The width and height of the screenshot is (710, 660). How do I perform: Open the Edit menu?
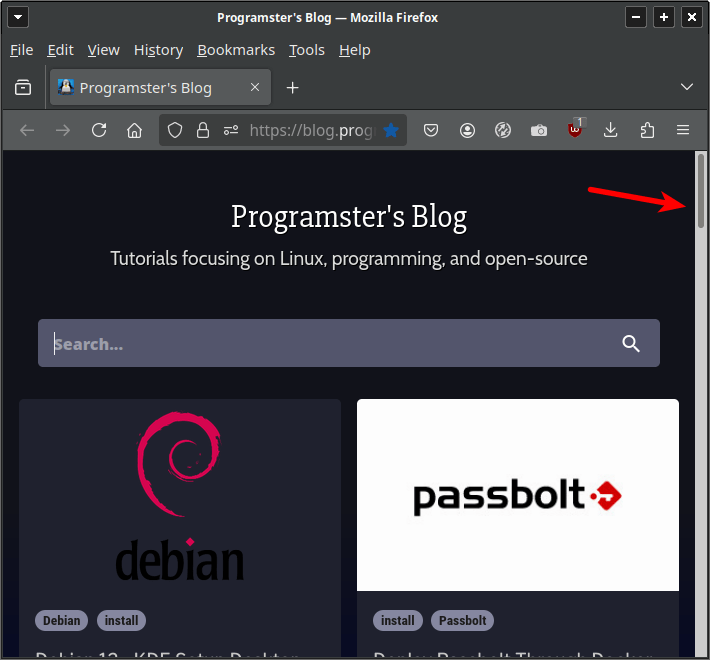(x=60, y=50)
